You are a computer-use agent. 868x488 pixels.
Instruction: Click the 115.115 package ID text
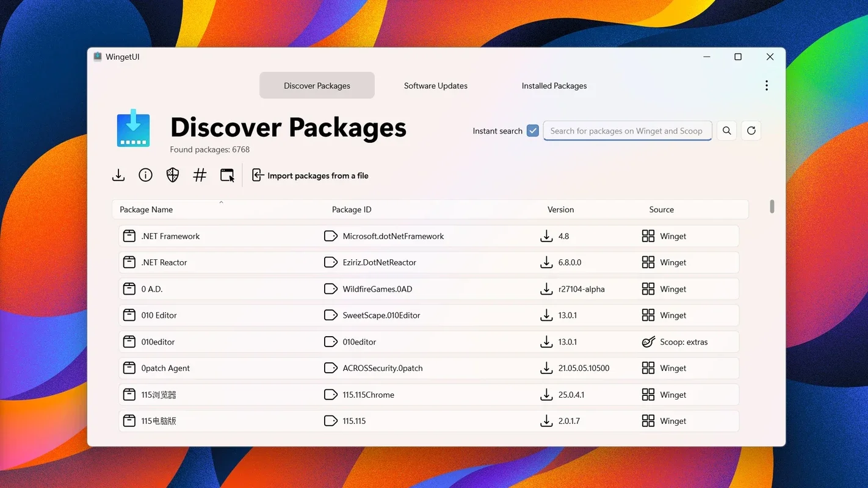pos(354,421)
